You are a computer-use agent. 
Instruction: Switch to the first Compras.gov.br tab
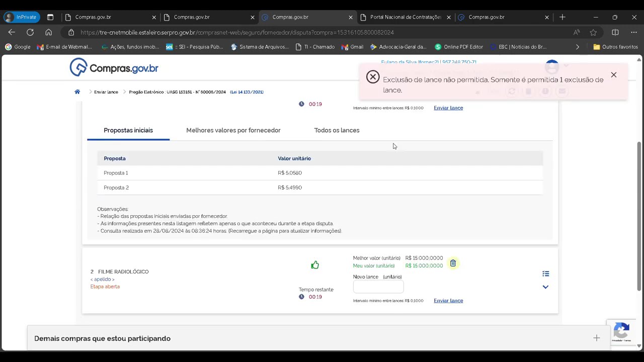pyautogui.click(x=111, y=17)
